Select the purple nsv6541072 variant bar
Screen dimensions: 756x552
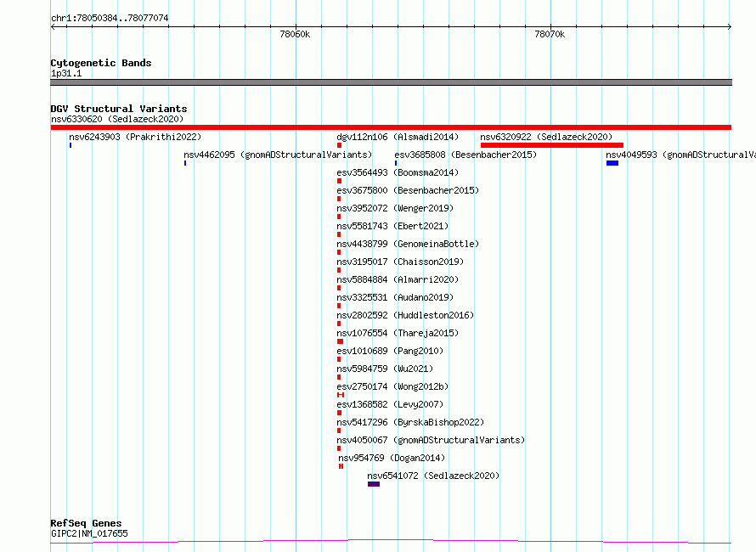(374, 484)
